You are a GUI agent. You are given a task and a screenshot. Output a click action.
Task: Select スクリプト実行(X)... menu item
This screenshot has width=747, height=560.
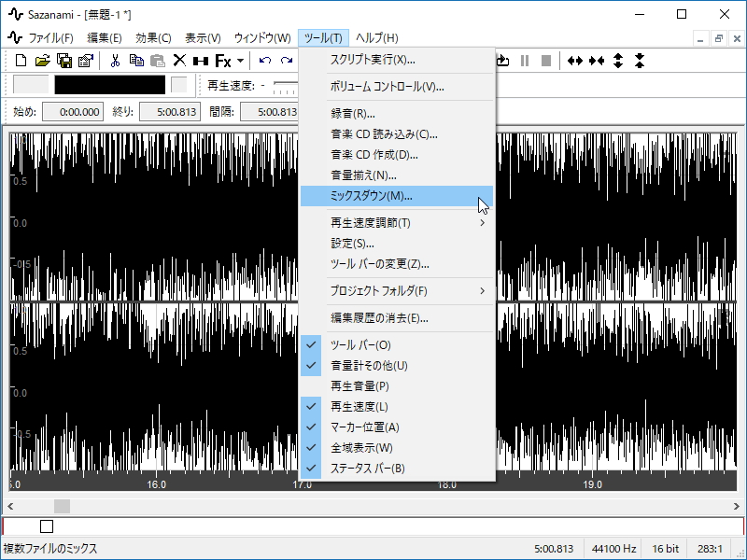coord(397,60)
